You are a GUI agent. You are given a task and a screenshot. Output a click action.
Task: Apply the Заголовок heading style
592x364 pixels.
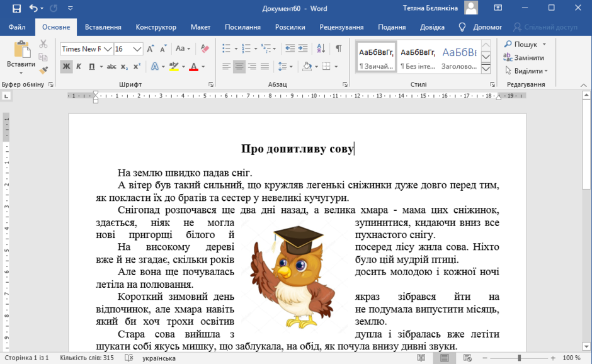[459, 57]
